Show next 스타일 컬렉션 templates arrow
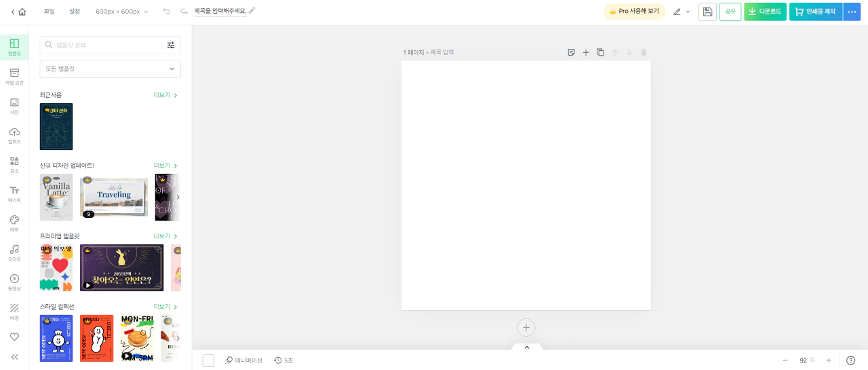Image resolution: width=868 pixels, height=370 pixels. [178, 338]
